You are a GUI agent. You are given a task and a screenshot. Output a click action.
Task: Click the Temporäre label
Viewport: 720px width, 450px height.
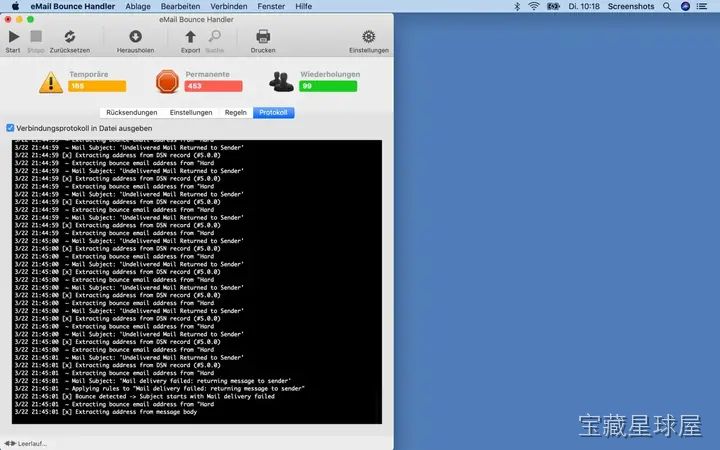point(89,74)
